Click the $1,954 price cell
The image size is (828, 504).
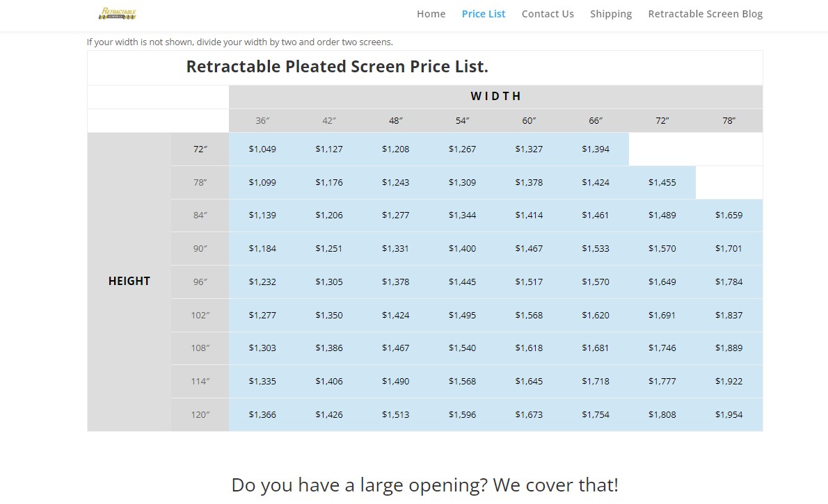[x=729, y=415]
